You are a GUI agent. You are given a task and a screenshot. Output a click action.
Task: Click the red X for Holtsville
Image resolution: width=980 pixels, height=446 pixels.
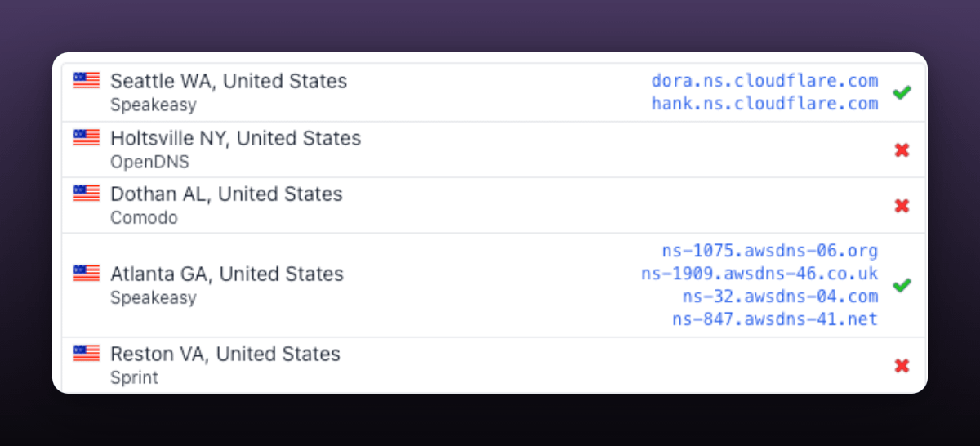(x=902, y=150)
